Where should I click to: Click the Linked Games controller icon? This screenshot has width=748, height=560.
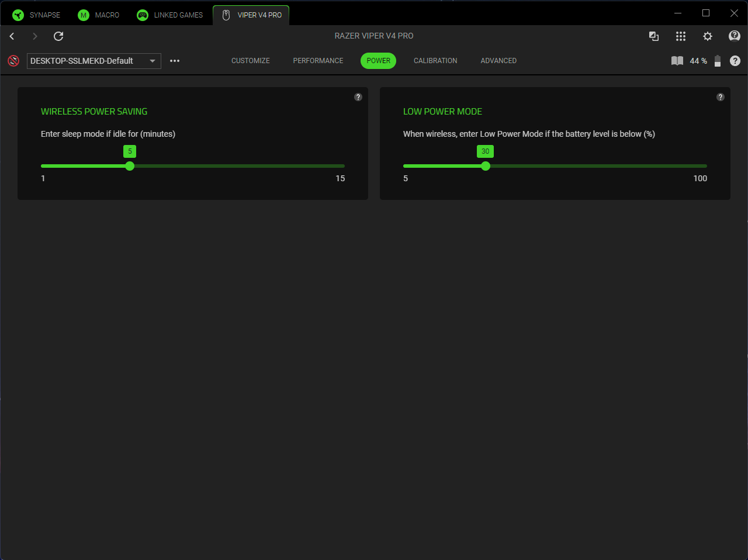(143, 15)
